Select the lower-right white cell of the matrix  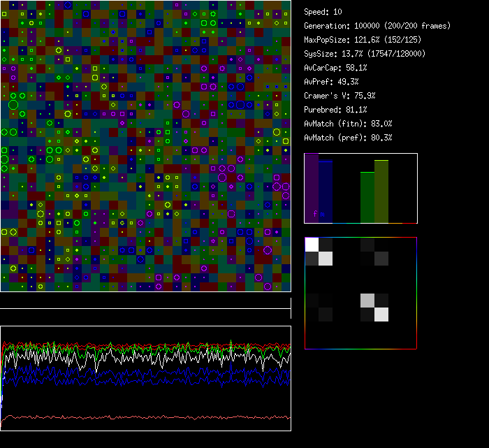click(x=381, y=315)
